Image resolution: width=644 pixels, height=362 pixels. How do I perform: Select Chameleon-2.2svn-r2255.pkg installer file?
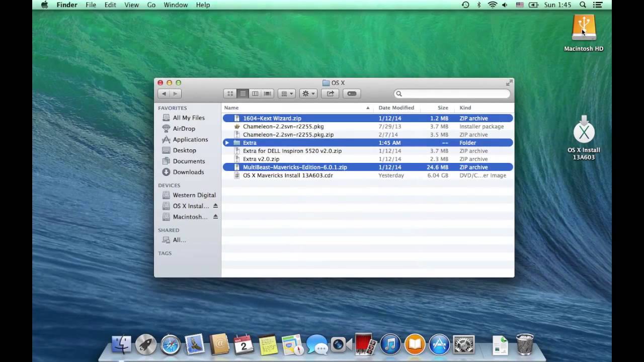point(368,127)
